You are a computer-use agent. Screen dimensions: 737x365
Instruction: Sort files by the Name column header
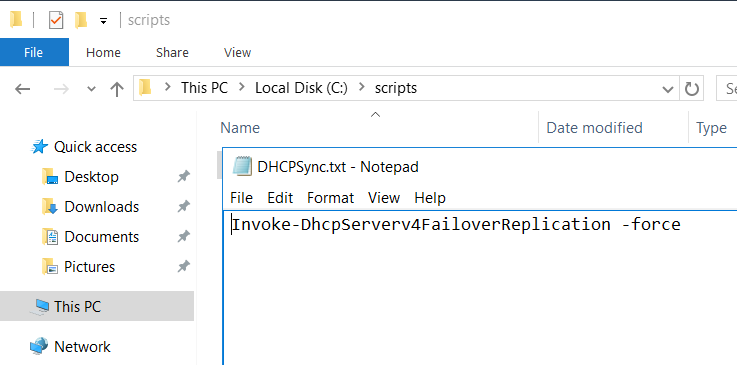240,128
